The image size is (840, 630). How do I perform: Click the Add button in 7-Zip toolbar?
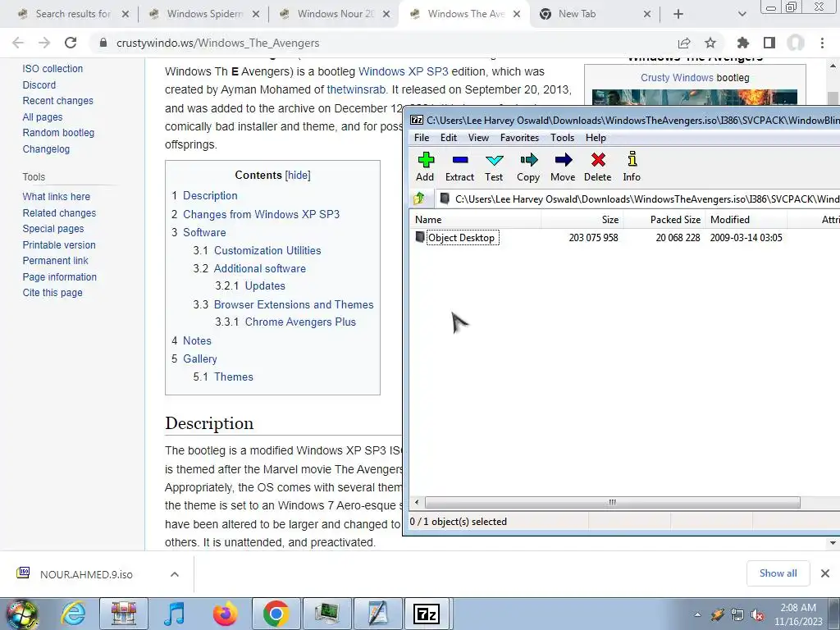tap(426, 167)
